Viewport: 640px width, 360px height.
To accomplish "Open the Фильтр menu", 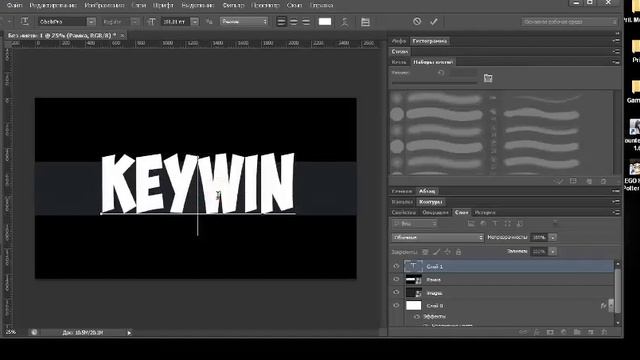I will (x=233, y=5).
